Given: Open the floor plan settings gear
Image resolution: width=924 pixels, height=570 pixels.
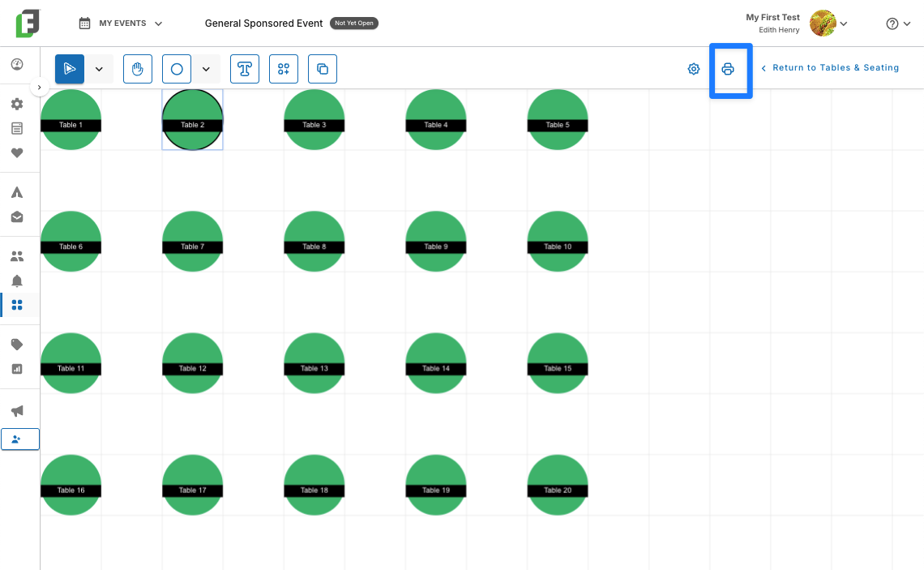Looking at the screenshot, I should [694, 69].
